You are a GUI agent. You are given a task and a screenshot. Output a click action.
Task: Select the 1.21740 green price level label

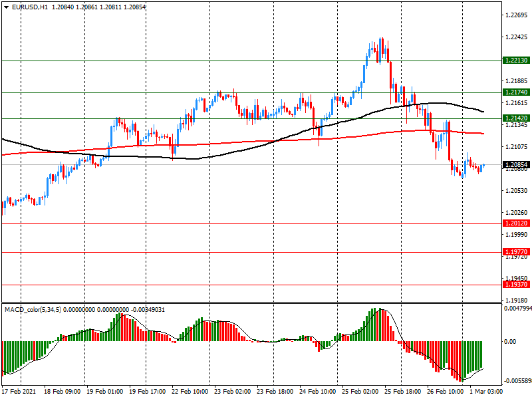click(x=517, y=92)
